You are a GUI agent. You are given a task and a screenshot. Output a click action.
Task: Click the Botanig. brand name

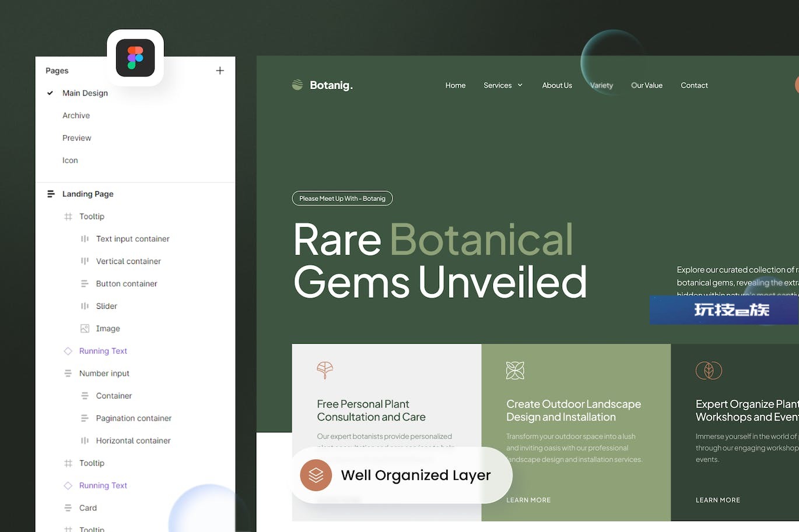tap(331, 85)
